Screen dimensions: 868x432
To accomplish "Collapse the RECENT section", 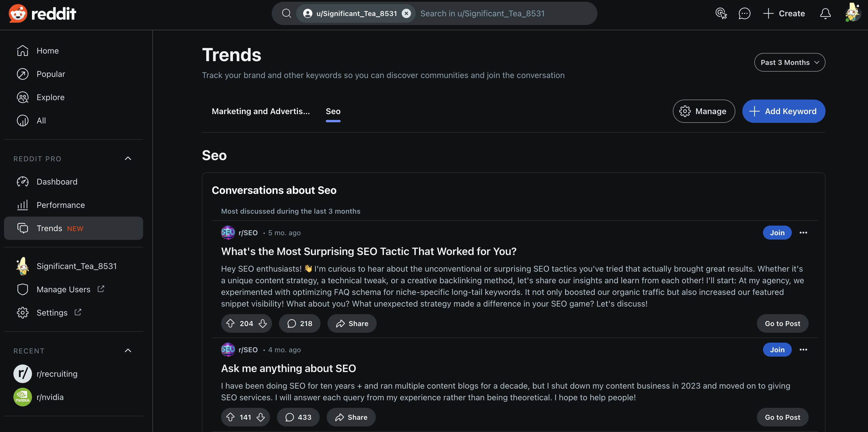I will click(x=127, y=350).
